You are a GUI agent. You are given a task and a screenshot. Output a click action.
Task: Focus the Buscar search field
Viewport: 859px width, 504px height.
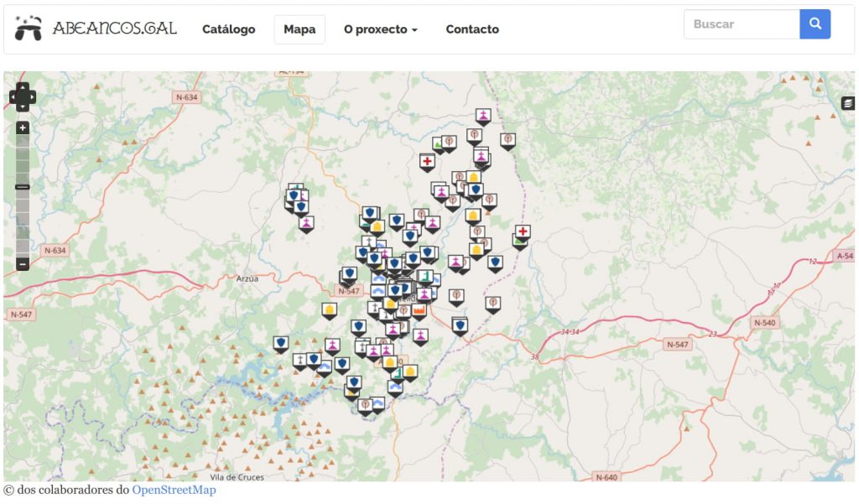(x=742, y=24)
